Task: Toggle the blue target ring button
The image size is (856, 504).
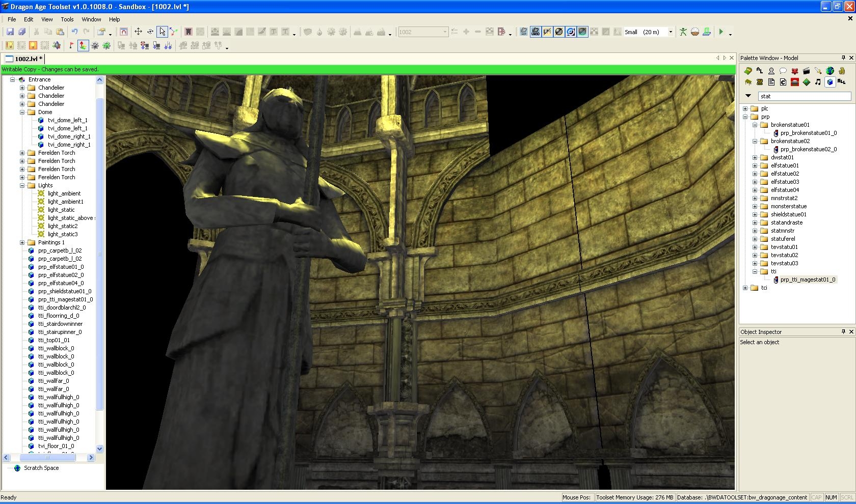Action: (571, 32)
